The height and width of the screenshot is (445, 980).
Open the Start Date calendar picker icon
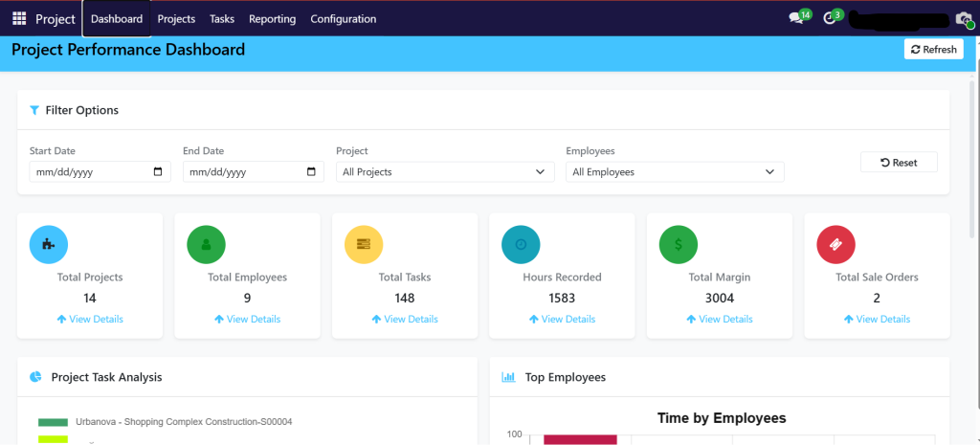pos(158,172)
